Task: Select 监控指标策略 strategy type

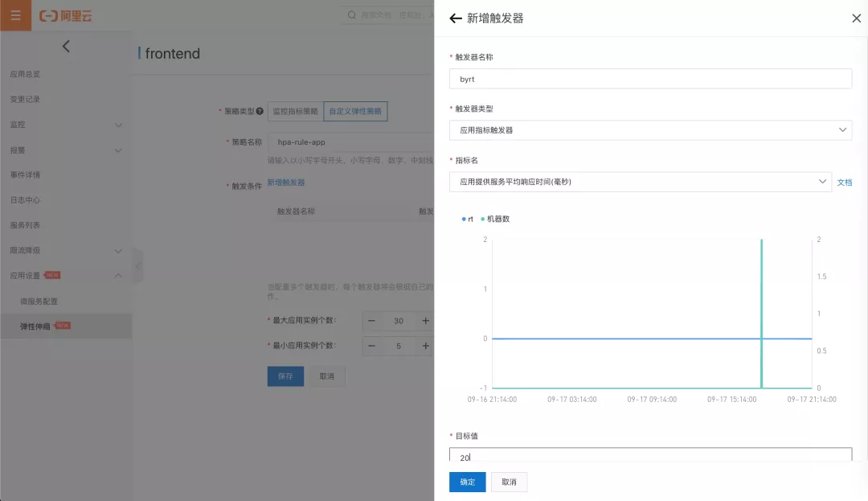Action: (x=296, y=111)
